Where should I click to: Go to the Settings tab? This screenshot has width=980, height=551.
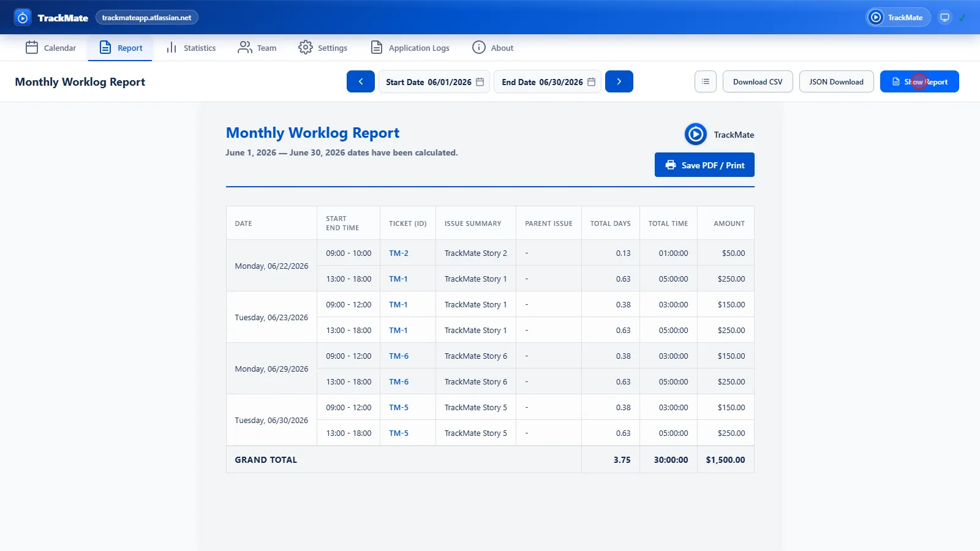point(323,48)
